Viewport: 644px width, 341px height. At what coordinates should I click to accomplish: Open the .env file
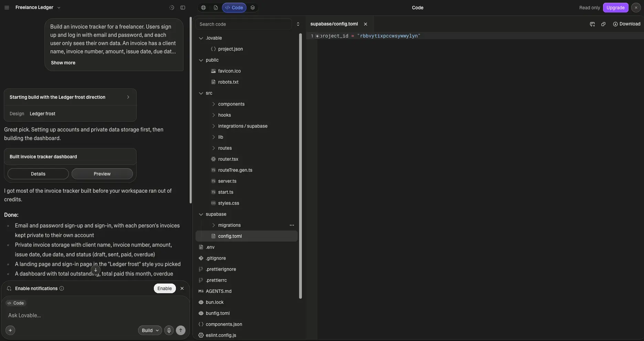tap(246, 247)
